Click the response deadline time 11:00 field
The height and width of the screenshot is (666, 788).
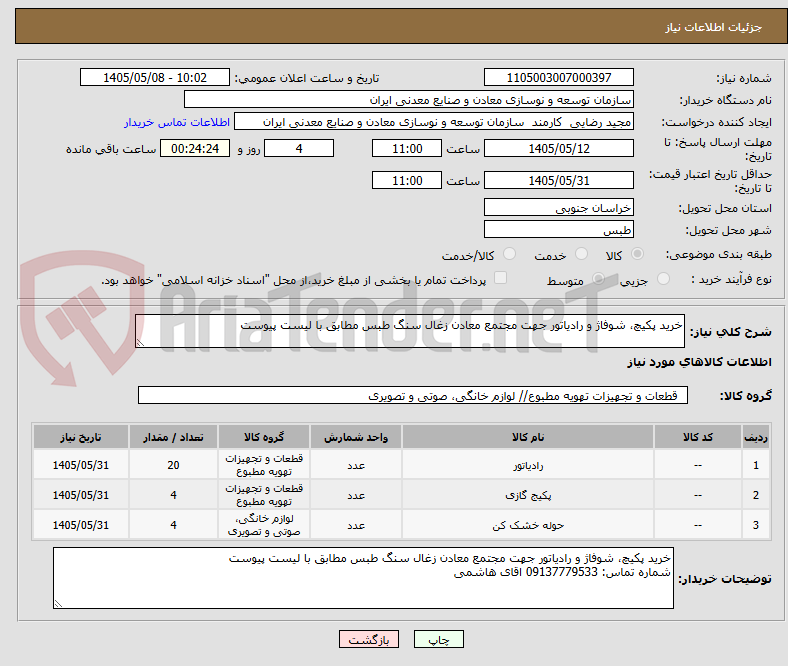407,148
